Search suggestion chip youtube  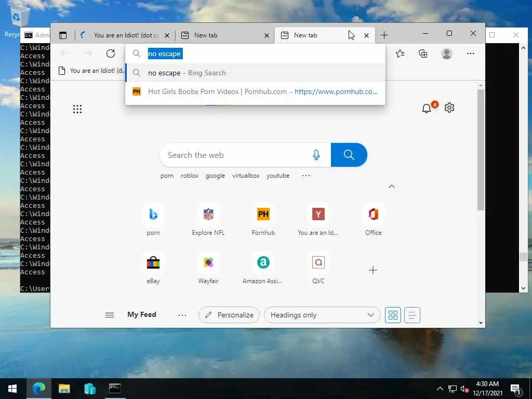tap(278, 176)
